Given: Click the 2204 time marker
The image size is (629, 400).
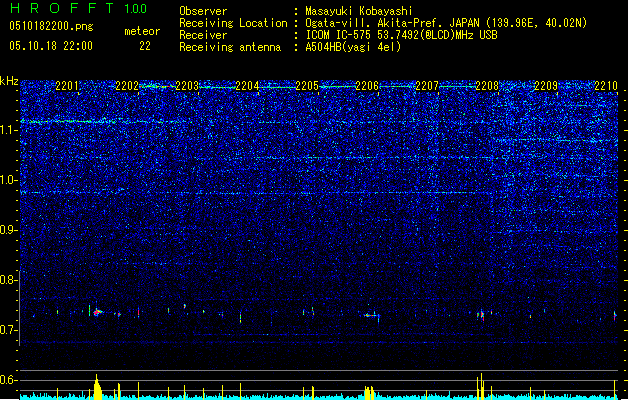Looking at the screenshot, I should click(247, 85).
